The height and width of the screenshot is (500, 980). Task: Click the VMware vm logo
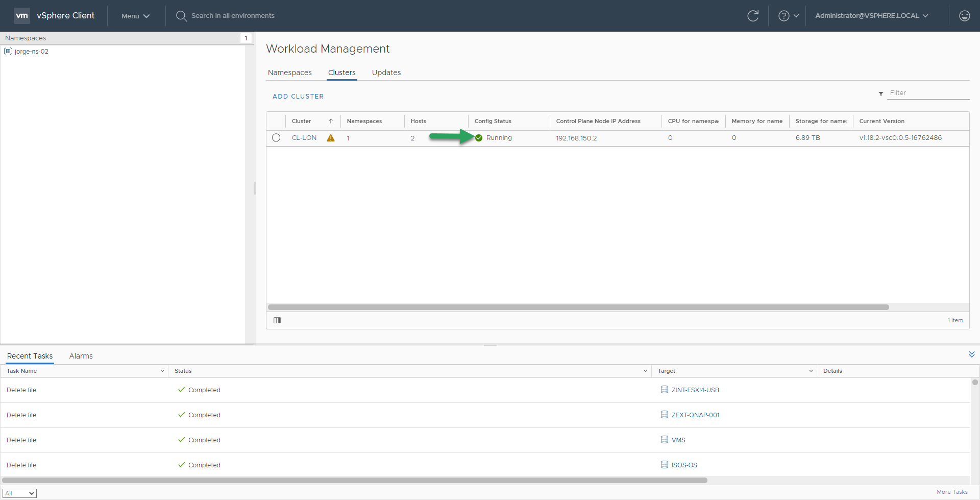pos(22,15)
